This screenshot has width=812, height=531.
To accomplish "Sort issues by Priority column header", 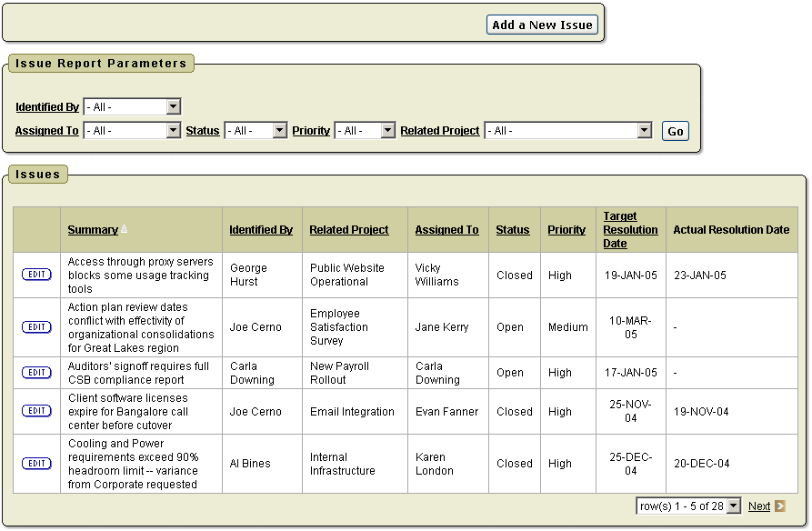I will [x=566, y=230].
